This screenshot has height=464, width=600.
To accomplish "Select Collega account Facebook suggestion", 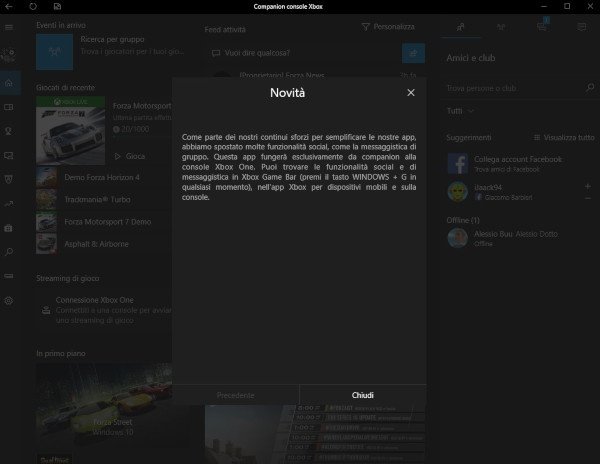I will [518, 163].
